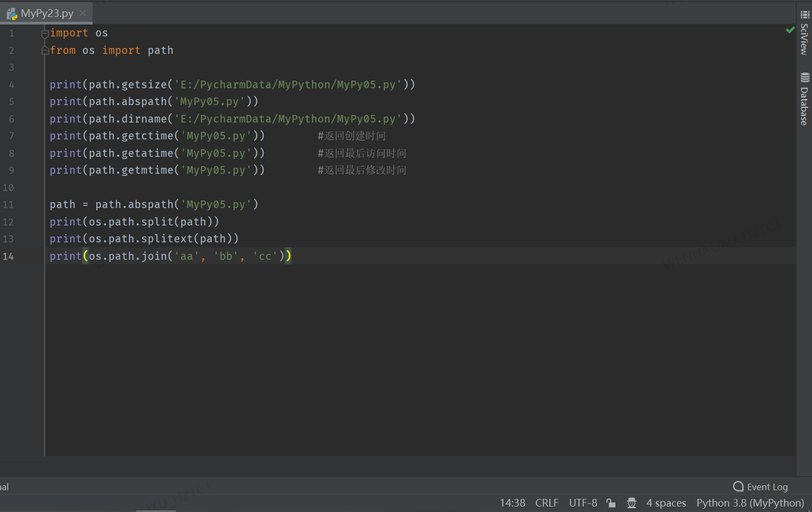Click the comment #返回创建时间
812x512 pixels.
pyautogui.click(x=352, y=136)
